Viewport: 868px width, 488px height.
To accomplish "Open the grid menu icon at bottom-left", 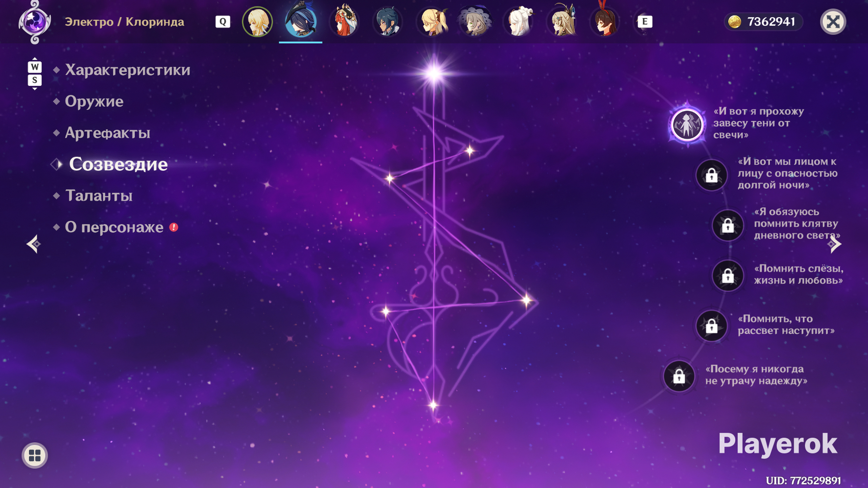I will coord(35,455).
